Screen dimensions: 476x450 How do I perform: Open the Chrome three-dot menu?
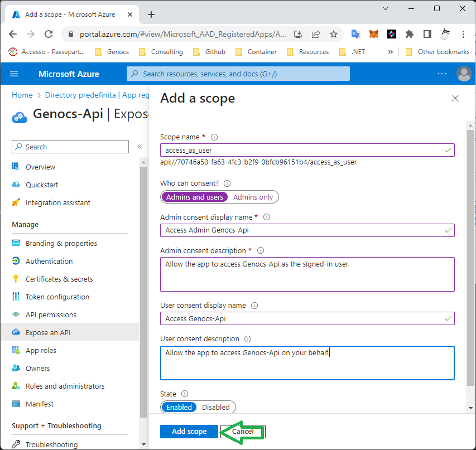pos(464,34)
